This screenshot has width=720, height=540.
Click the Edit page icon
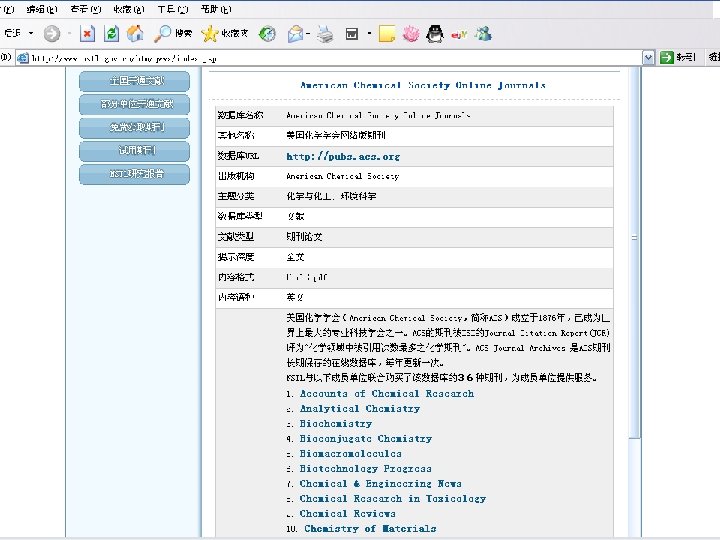[x=352, y=34]
